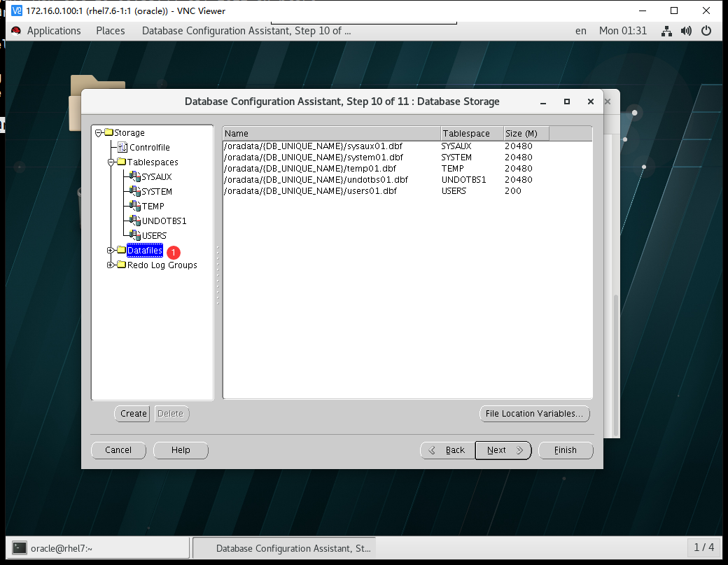Click the Red Hat logo icon
The width and height of the screenshot is (728, 565).
coord(16,31)
